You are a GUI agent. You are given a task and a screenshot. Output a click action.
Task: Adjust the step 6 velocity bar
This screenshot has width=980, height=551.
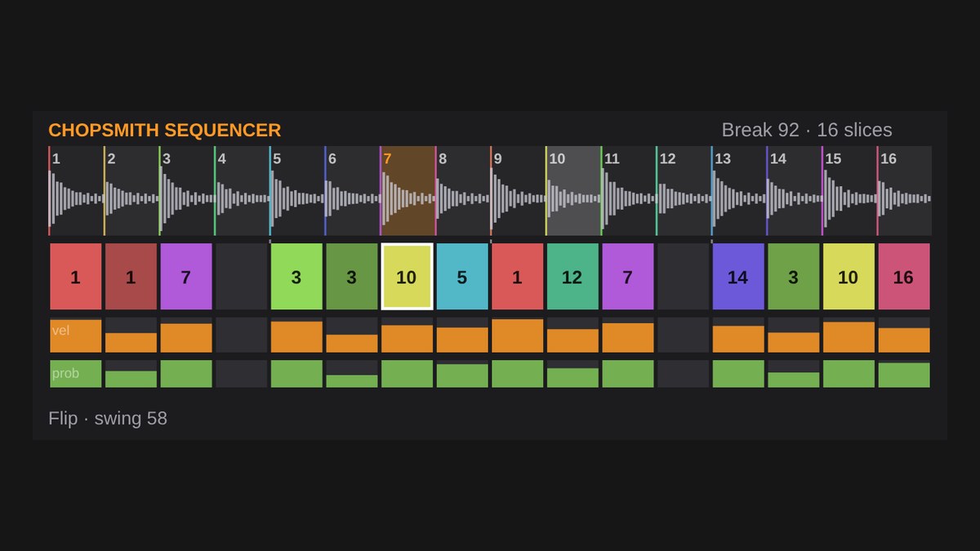(x=352, y=335)
